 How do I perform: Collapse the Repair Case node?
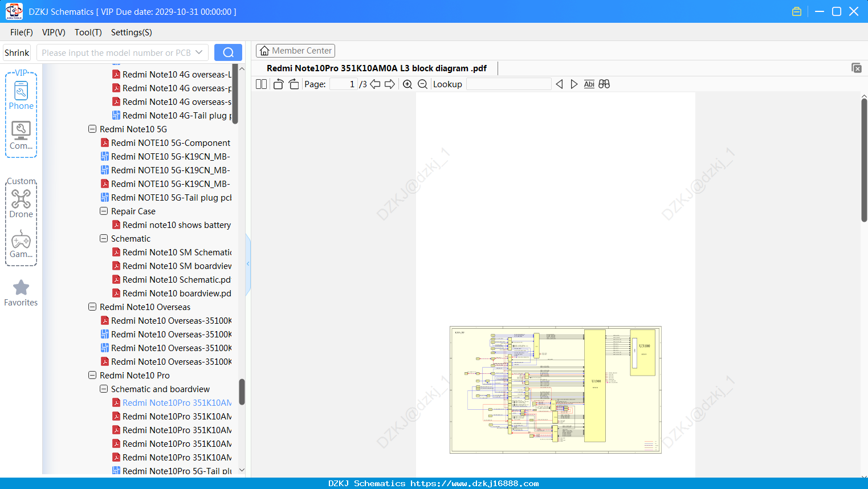point(104,211)
